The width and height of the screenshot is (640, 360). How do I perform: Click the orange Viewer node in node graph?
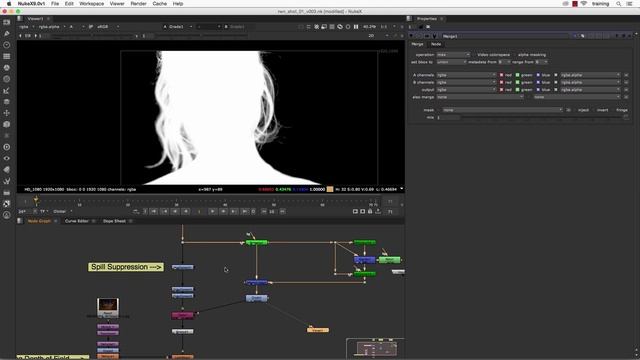[318, 330]
